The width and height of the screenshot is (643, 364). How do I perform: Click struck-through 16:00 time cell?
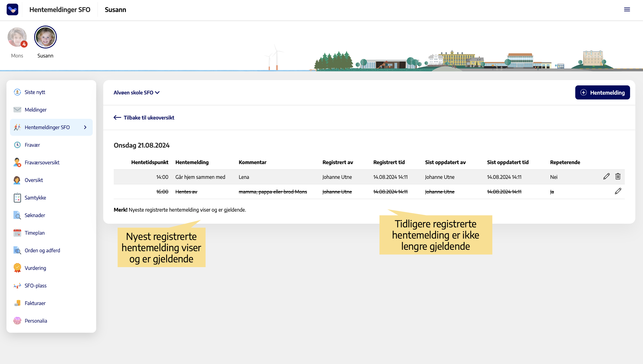coord(162,192)
